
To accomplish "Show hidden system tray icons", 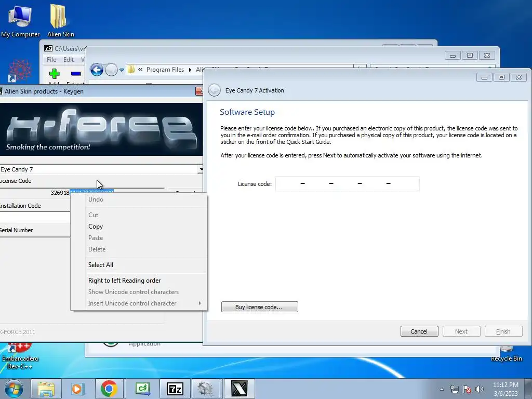I will (442, 389).
